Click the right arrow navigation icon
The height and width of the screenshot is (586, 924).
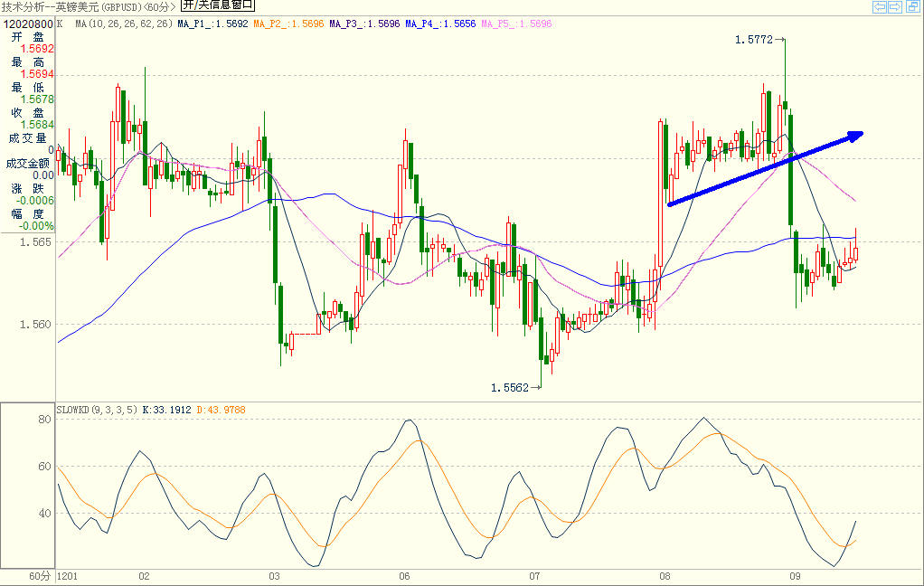(x=895, y=6)
